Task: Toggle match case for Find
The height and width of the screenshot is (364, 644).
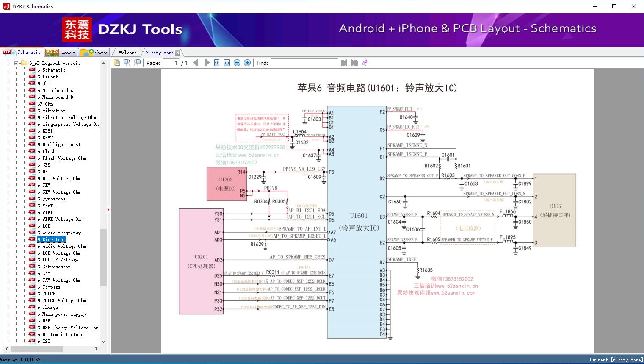Action: [x=365, y=63]
